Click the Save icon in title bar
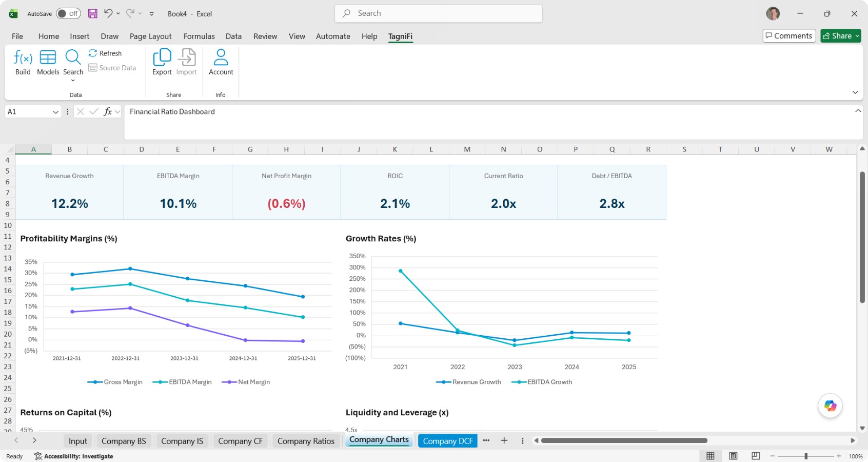868x462 pixels. click(x=92, y=14)
